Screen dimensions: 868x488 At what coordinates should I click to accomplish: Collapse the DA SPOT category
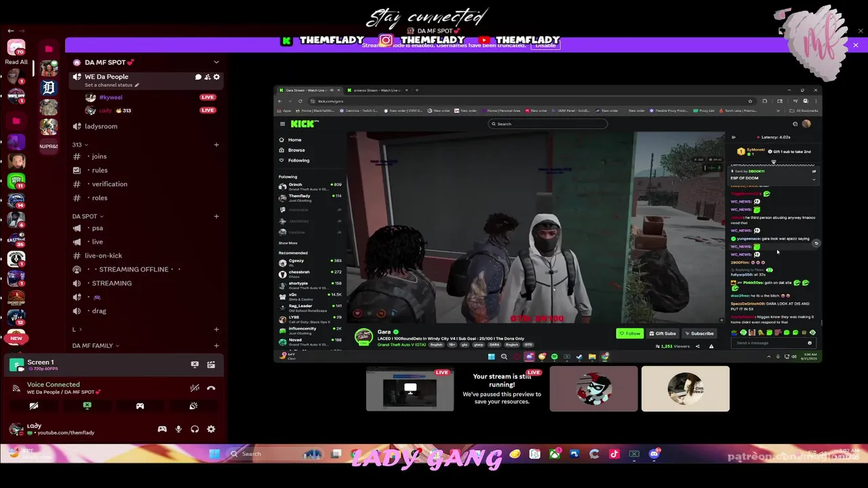click(87, 216)
